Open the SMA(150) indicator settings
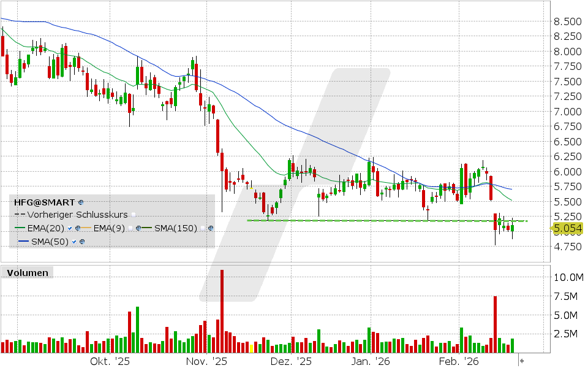 pos(210,228)
